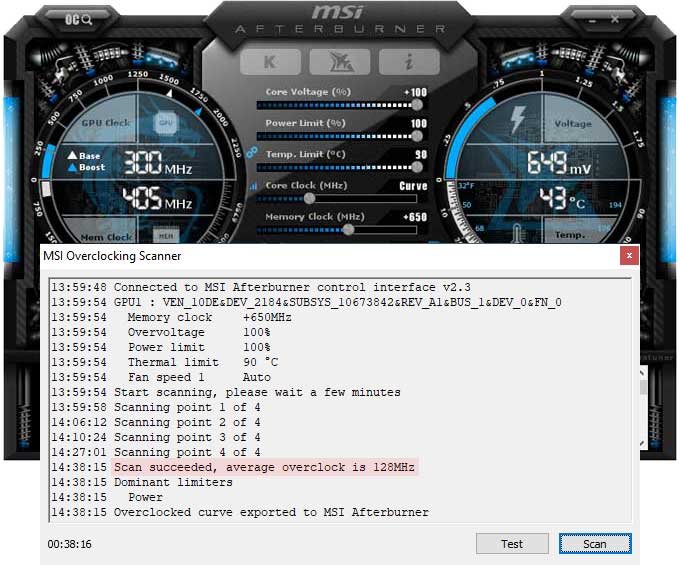Adjust the Temp. Limit slider handle
This screenshot has width=680, height=565.
click(417, 167)
